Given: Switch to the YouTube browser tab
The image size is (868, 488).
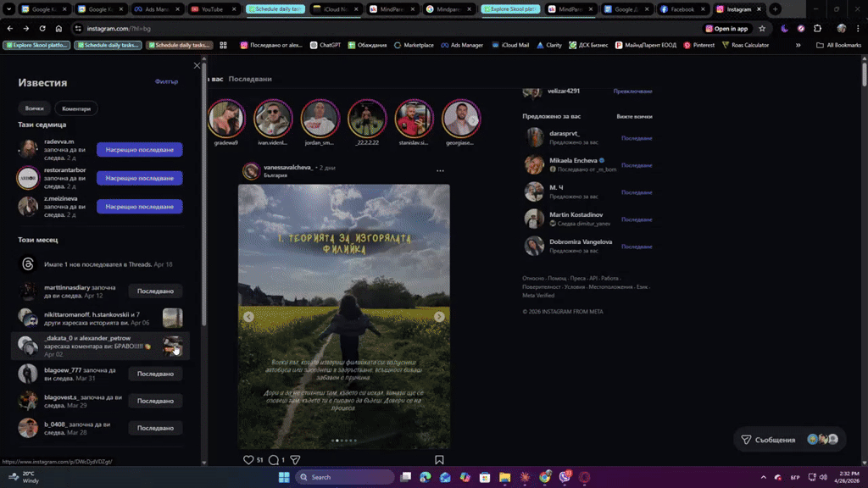Looking at the screenshot, I should click(x=212, y=8).
